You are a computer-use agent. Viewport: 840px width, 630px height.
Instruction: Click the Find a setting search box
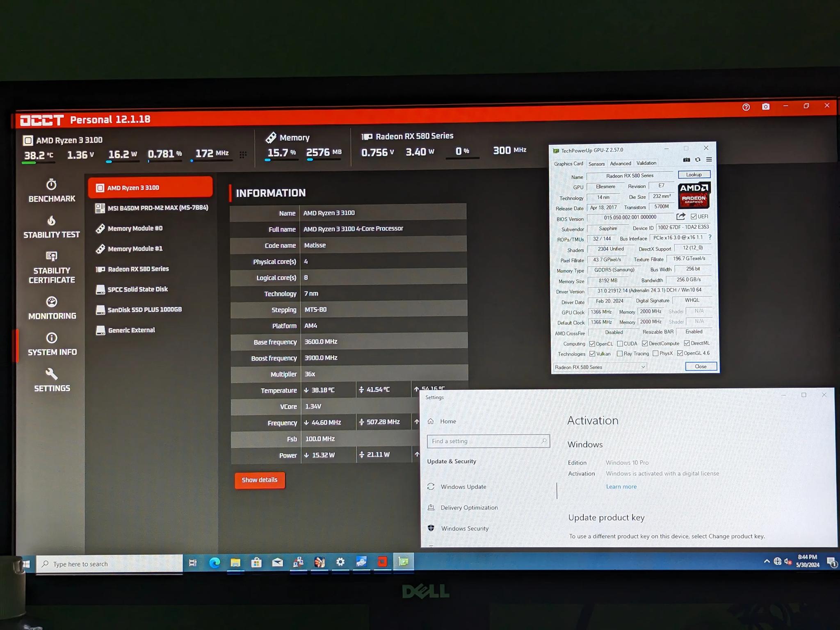(x=488, y=441)
